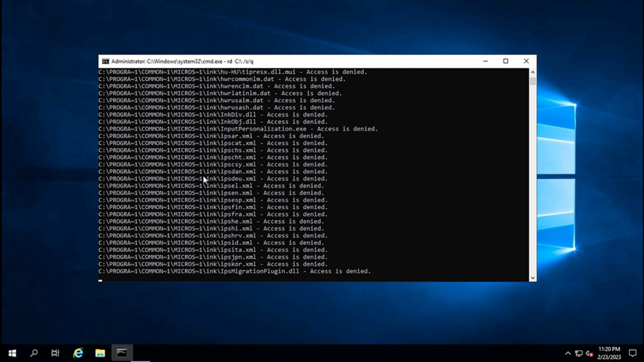
Task: Launch Internet Explorer
Action: [x=78, y=353]
